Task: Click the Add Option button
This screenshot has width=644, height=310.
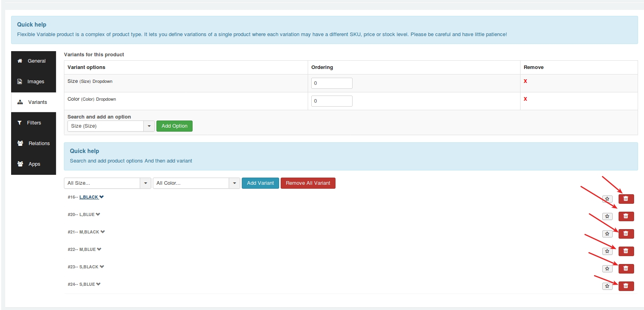Action: tap(174, 126)
